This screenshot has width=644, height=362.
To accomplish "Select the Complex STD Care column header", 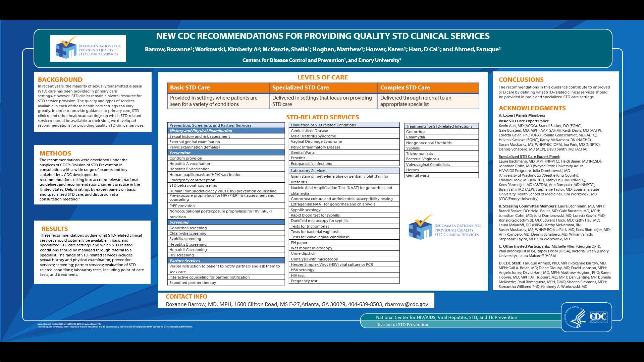I will [x=428, y=88].
